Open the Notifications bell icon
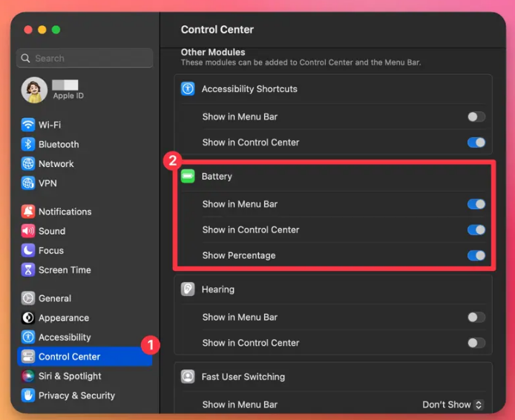 pyautogui.click(x=28, y=211)
